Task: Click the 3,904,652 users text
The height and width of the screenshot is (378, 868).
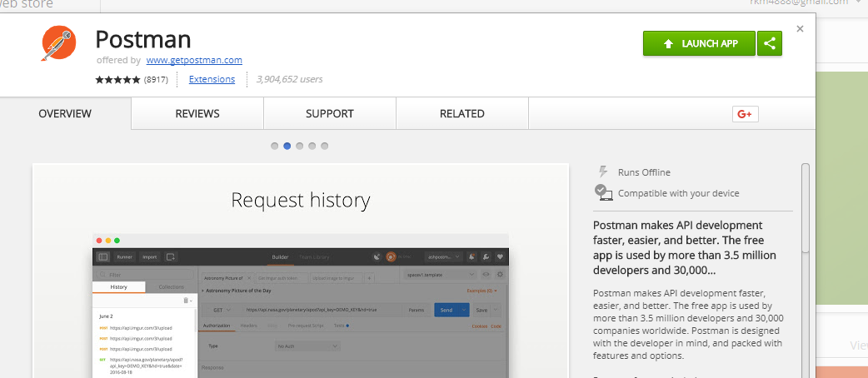Action: (x=290, y=79)
